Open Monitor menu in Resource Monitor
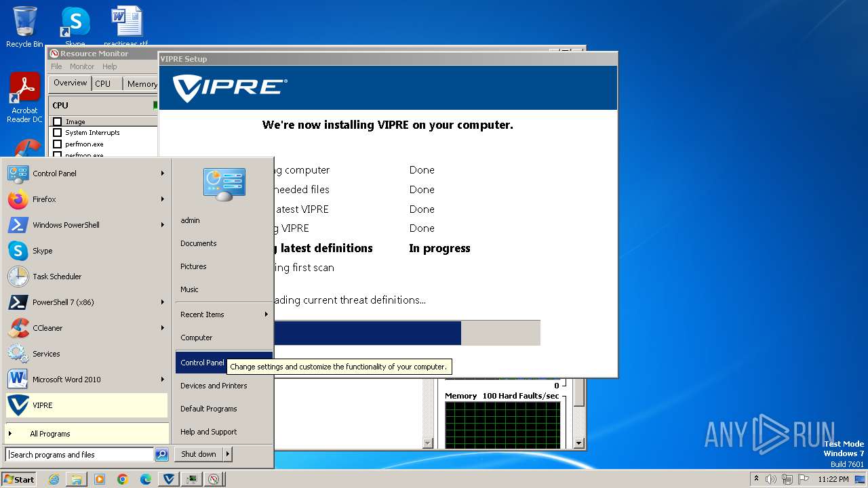 tap(82, 66)
